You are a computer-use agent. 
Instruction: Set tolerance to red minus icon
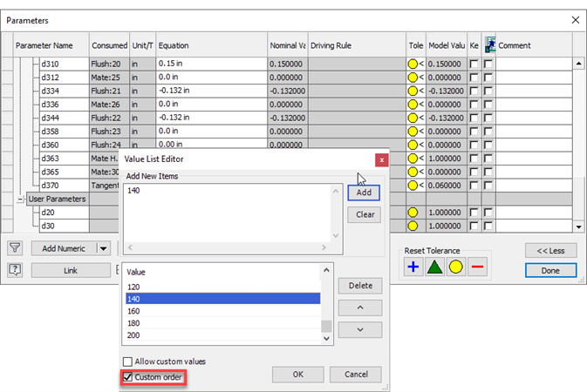tap(477, 267)
